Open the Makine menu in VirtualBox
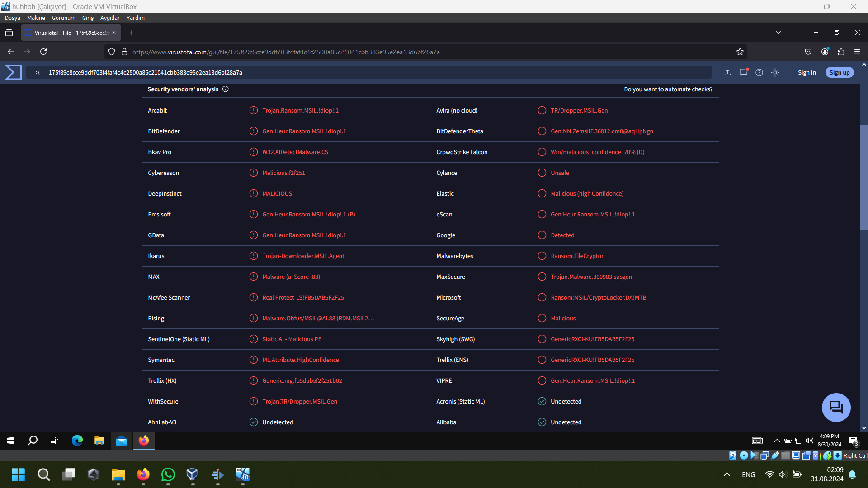Viewport: 868px width, 488px height. click(36, 18)
